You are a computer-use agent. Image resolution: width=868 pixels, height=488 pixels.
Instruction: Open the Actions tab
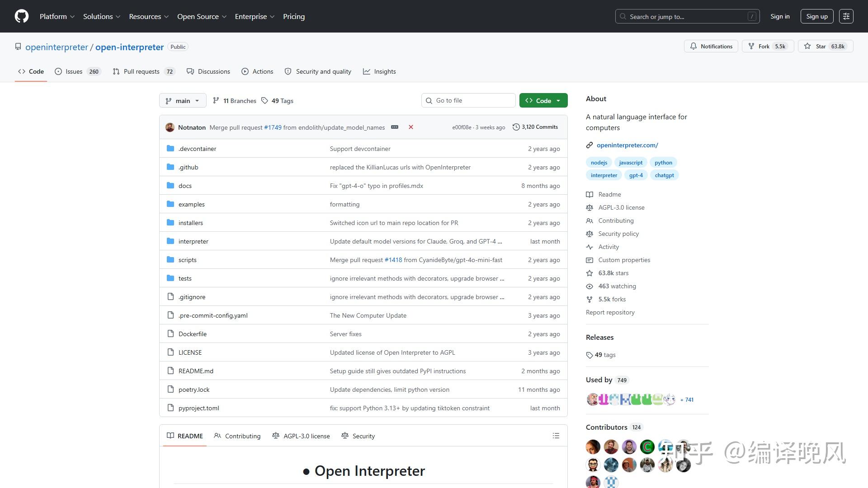257,71
